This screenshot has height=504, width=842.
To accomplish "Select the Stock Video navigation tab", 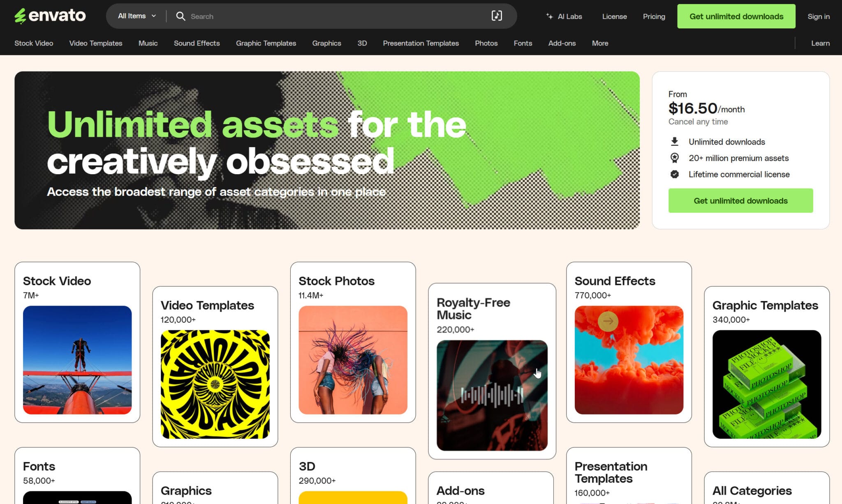I will 34,43.
